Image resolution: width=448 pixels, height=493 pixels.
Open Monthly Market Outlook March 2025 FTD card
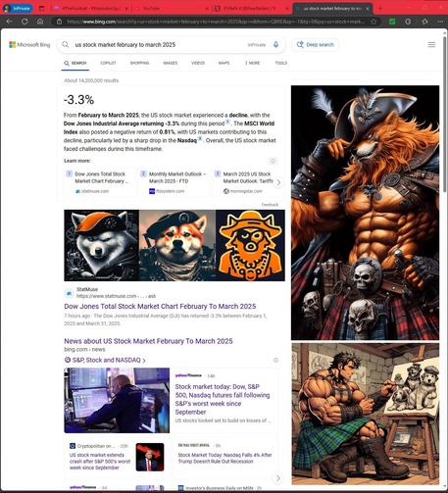[174, 182]
